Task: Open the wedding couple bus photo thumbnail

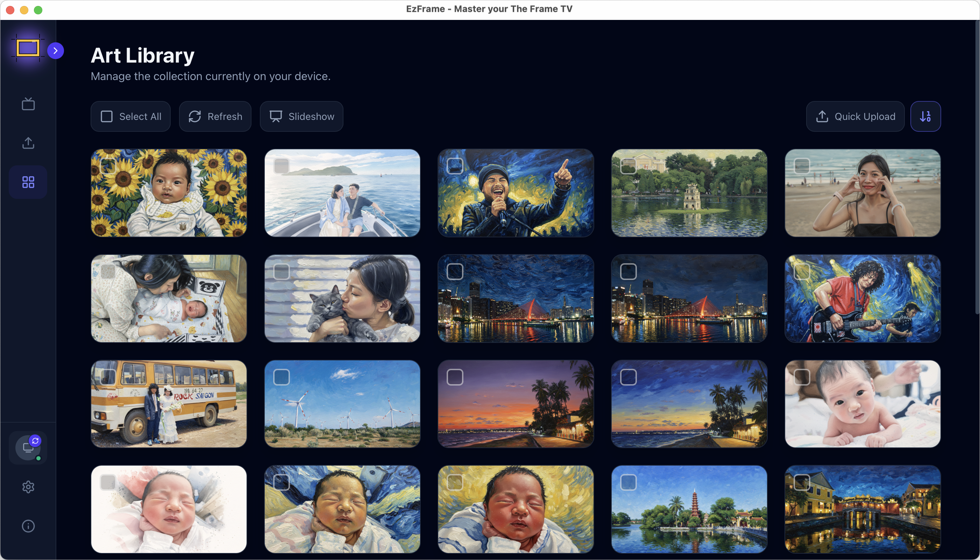Action: click(x=169, y=404)
